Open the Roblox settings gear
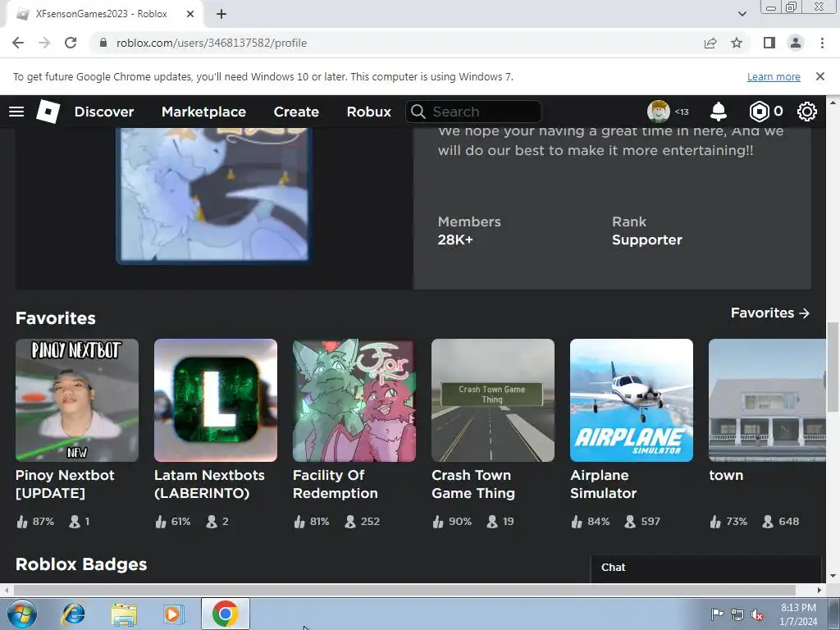 tap(807, 112)
